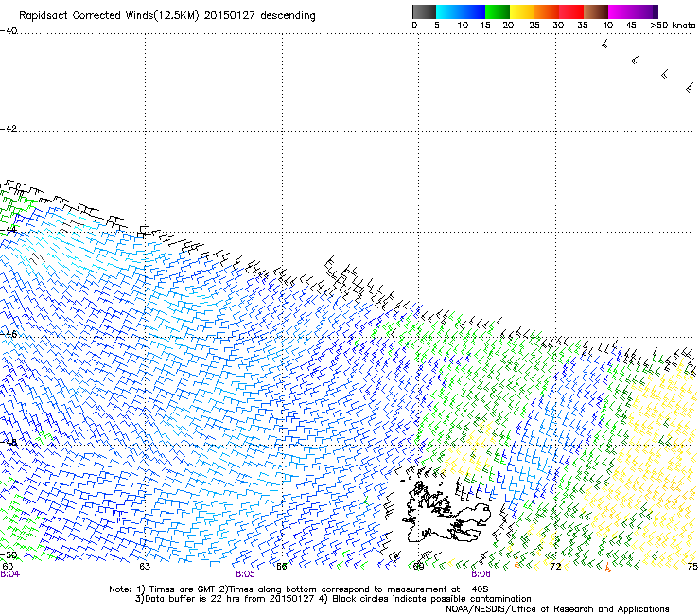Click the orange 25–30 knots color segment

tap(547, 11)
